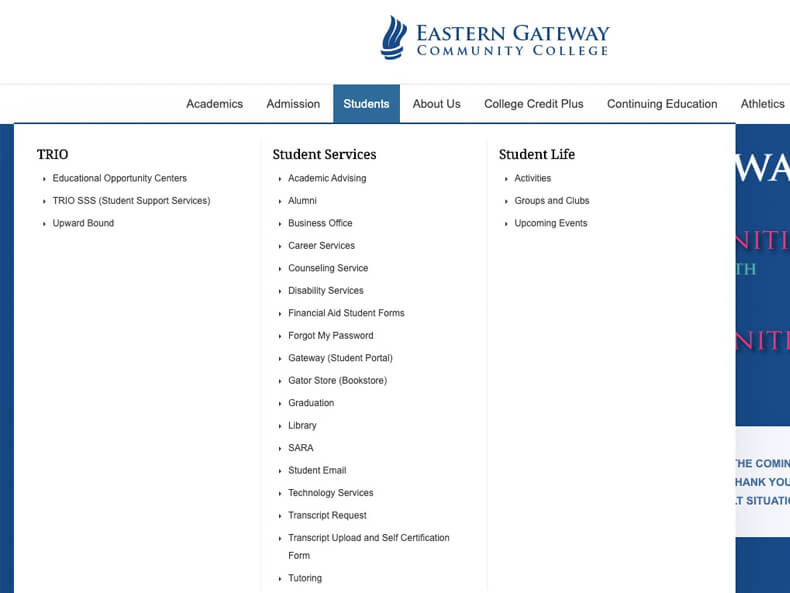Screen dimensions: 790x593
Task: Select the Students menu tab
Action: point(366,104)
